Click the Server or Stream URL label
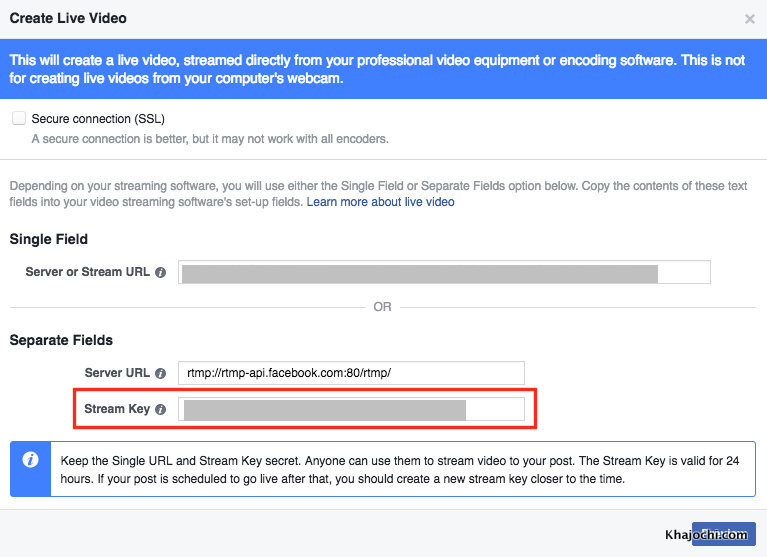This screenshot has width=767, height=557. [88, 273]
